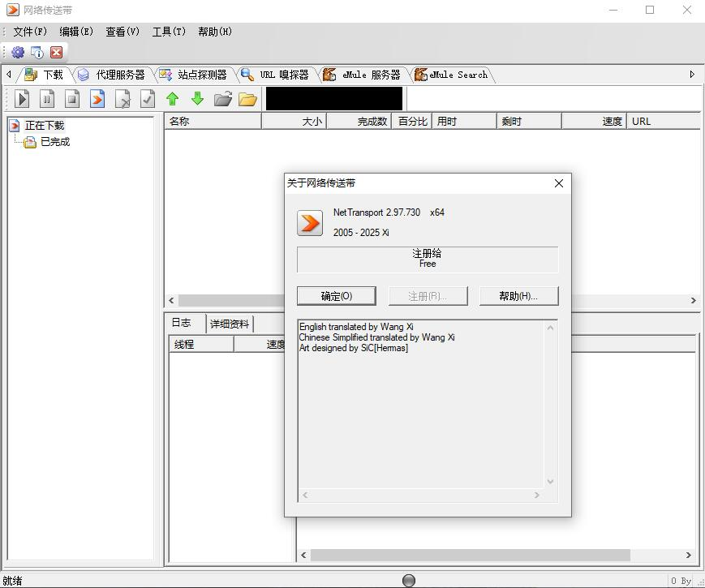The height and width of the screenshot is (588, 705).
Task: Select 已完成 in the download tree
Action: [55, 142]
